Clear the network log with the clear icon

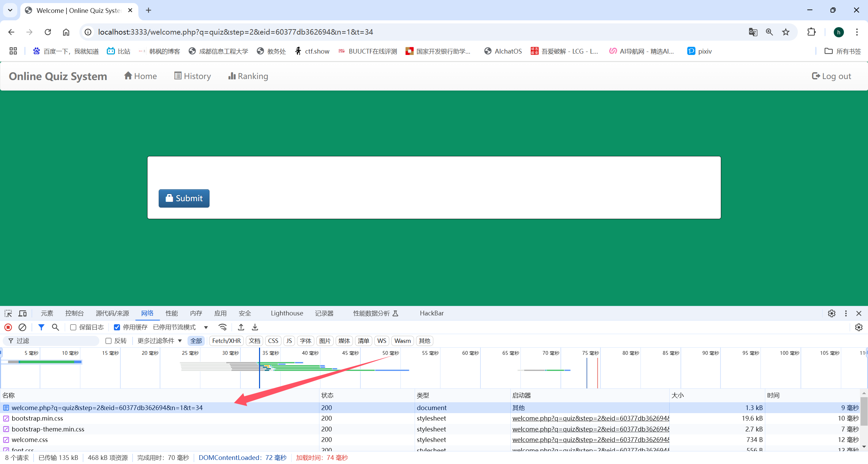click(x=22, y=327)
